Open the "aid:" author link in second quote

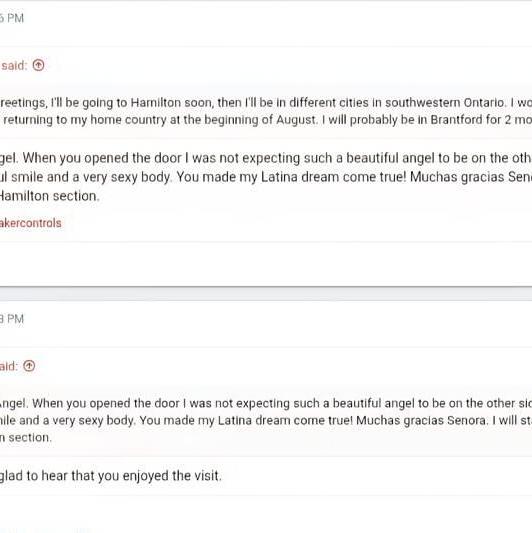click(x=9, y=366)
